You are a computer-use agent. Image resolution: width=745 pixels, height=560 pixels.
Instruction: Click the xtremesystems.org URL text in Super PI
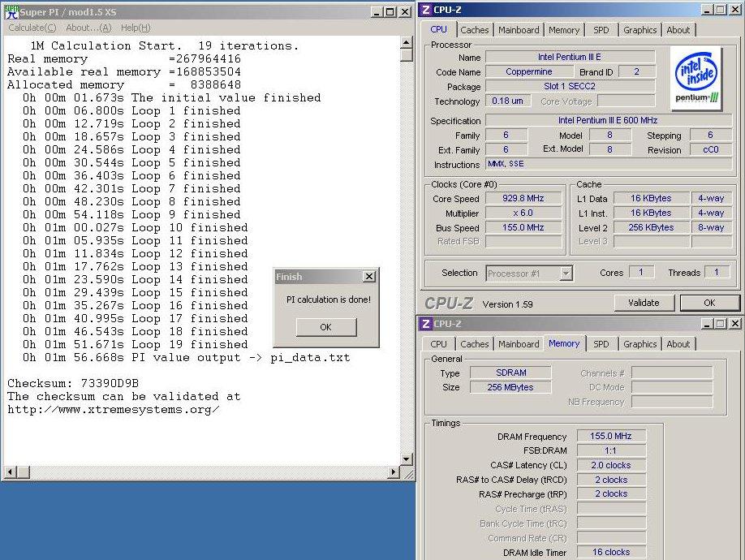(114, 409)
